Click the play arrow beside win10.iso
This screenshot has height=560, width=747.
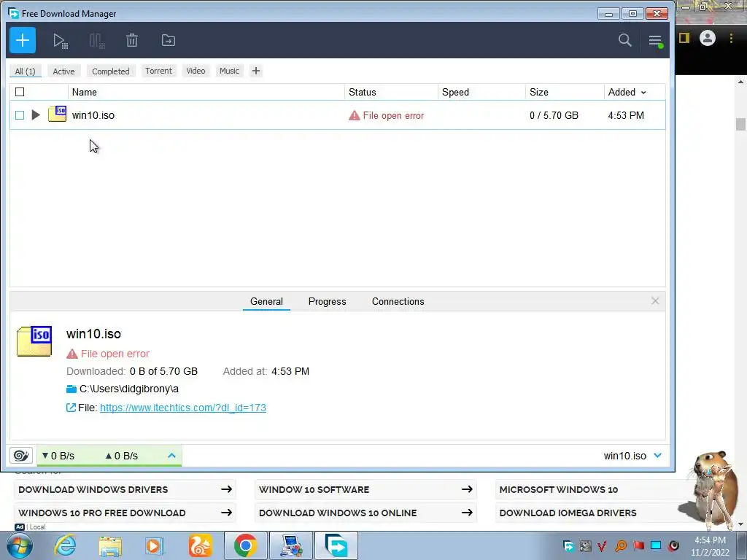pyautogui.click(x=36, y=114)
